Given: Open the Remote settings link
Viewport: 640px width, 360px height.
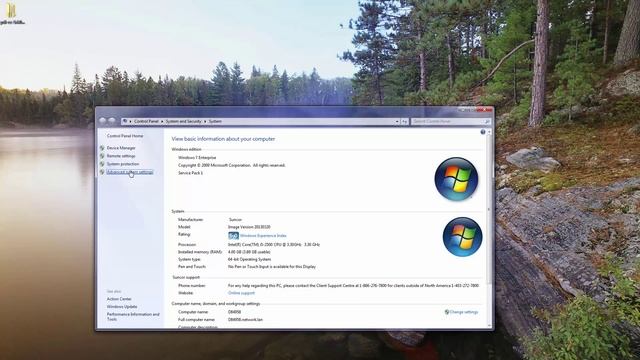Looking at the screenshot, I should pos(121,156).
